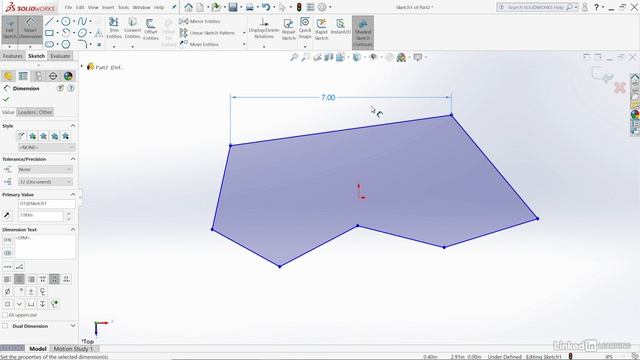Viewport: 640px width, 360px height.
Task: Open Display/Delete Relations tool
Action: pos(264,29)
